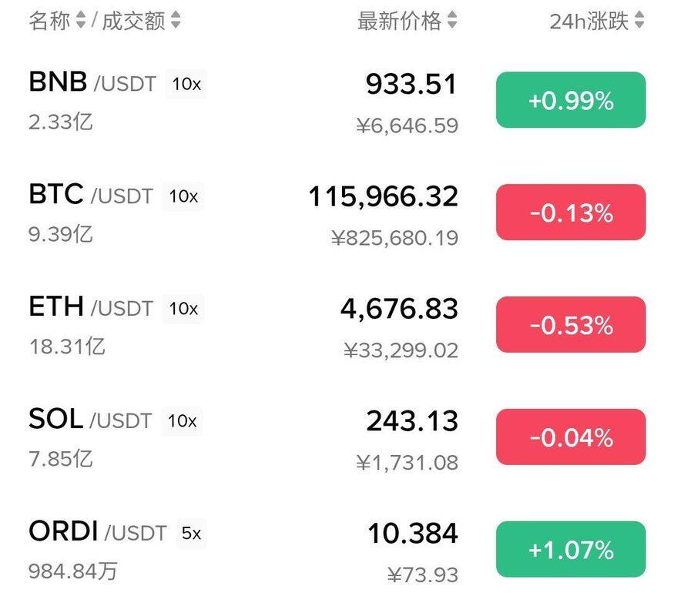Tap the 10x leverage tag on BNB
Viewport: 674px width, 616px height.
pyautogui.click(x=186, y=84)
